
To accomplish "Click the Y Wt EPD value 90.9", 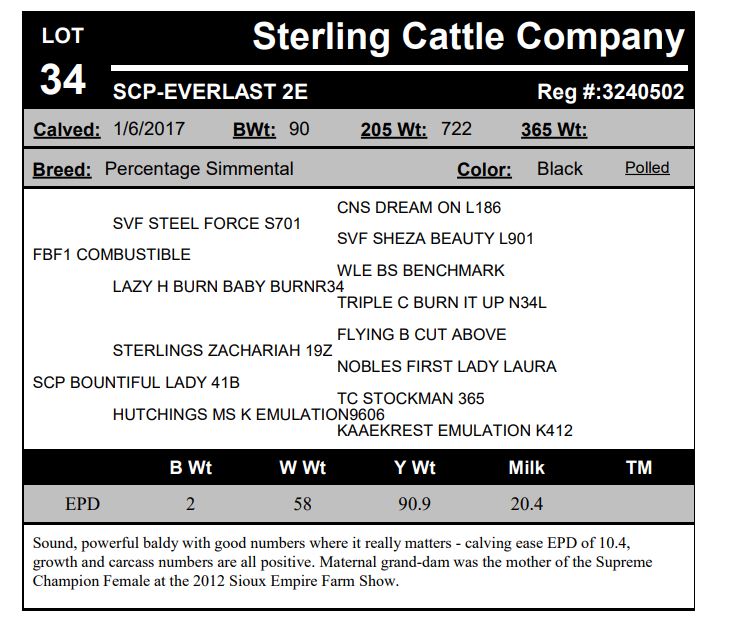I will coord(414,504).
